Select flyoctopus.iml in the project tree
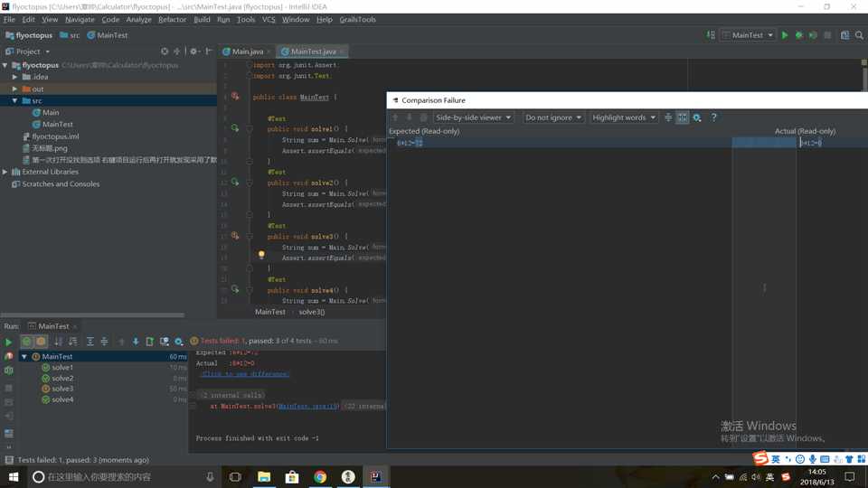The image size is (868, 488). click(51, 136)
